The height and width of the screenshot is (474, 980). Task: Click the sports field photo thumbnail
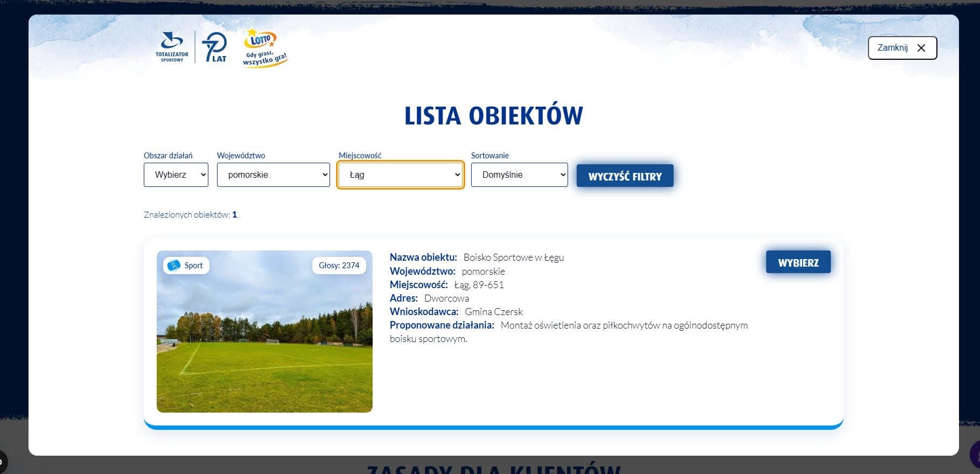pyautogui.click(x=264, y=345)
